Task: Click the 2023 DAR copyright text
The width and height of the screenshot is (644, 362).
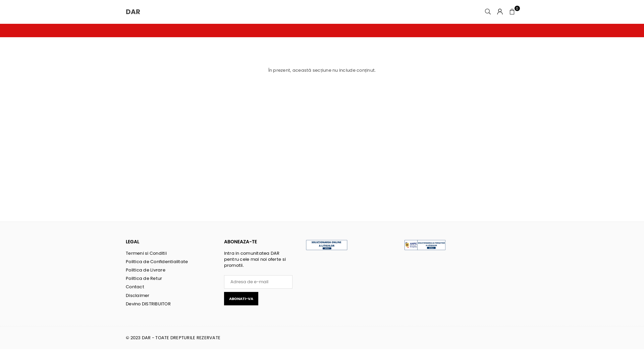Action: 173,338
